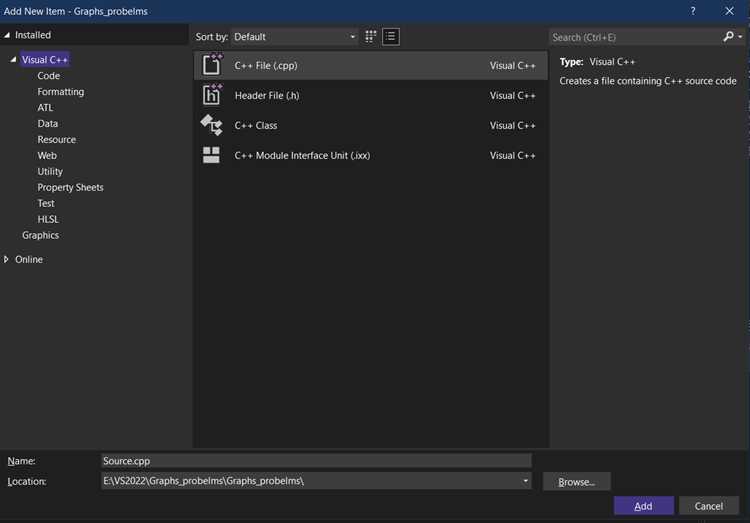
Task: Click the "Header File (.h)" label
Action: click(267, 95)
